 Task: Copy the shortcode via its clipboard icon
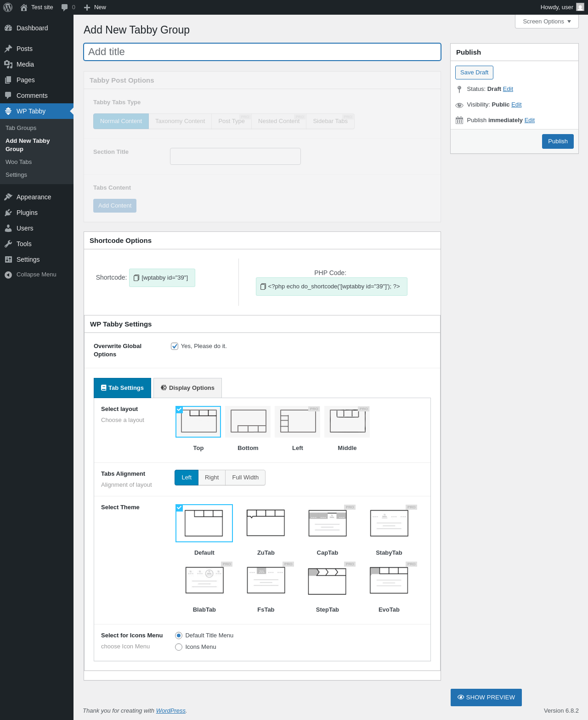(136, 278)
